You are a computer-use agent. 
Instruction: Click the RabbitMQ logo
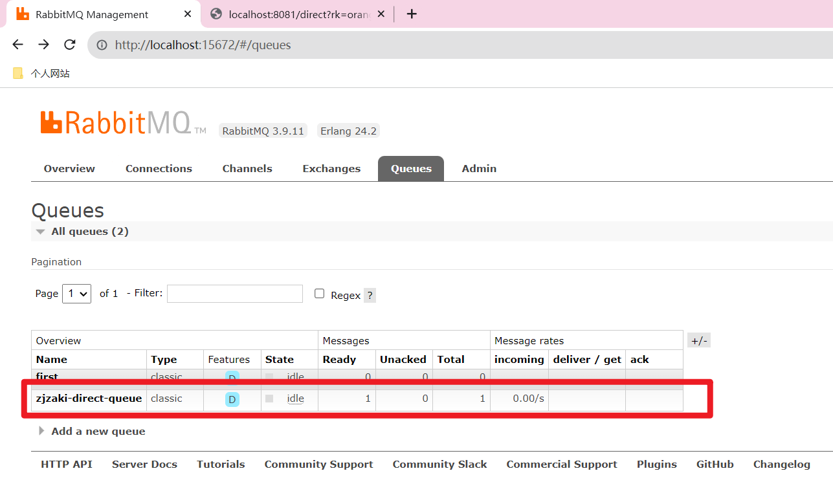[123, 123]
